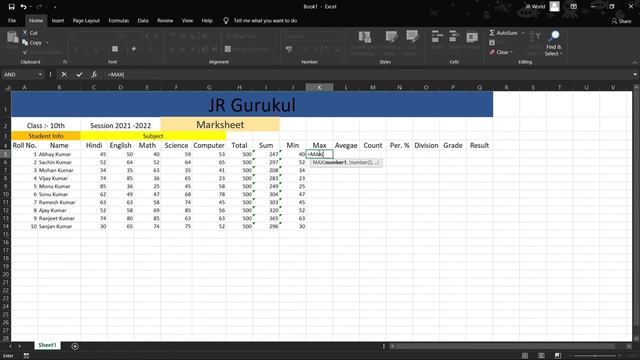Image resolution: width=640 pixels, height=360 pixels.
Task: Click the Ranjeet Kumar name cell
Action: pyautogui.click(x=59, y=218)
